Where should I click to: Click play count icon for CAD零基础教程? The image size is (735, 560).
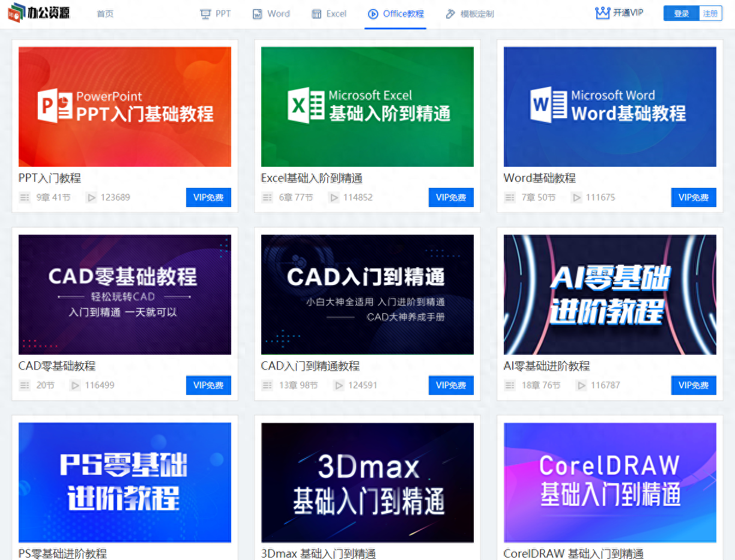75,385
